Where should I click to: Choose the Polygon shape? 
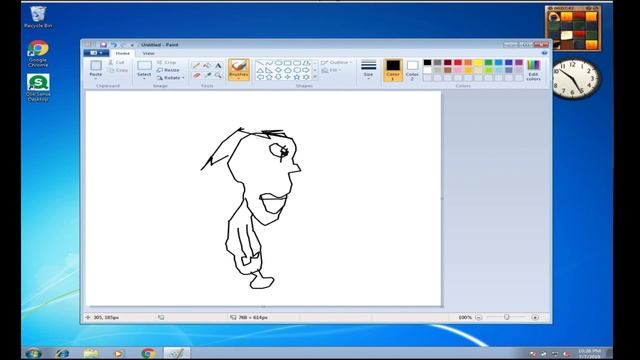306,63
